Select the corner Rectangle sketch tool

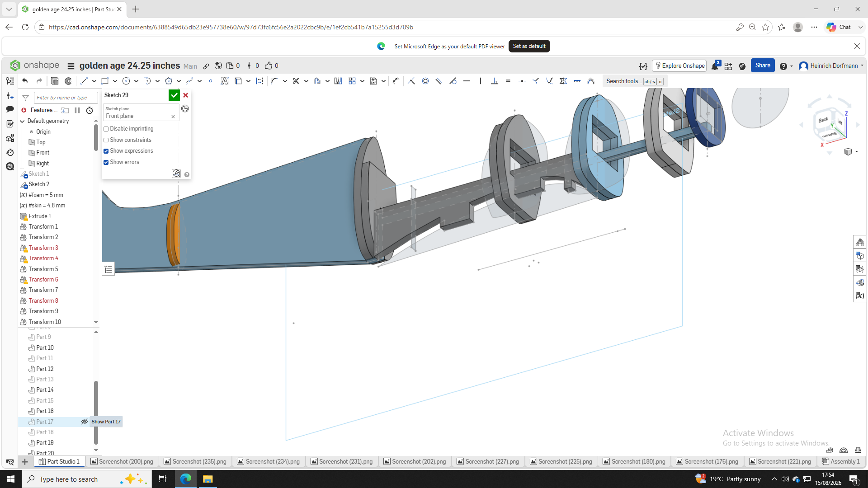coord(105,81)
